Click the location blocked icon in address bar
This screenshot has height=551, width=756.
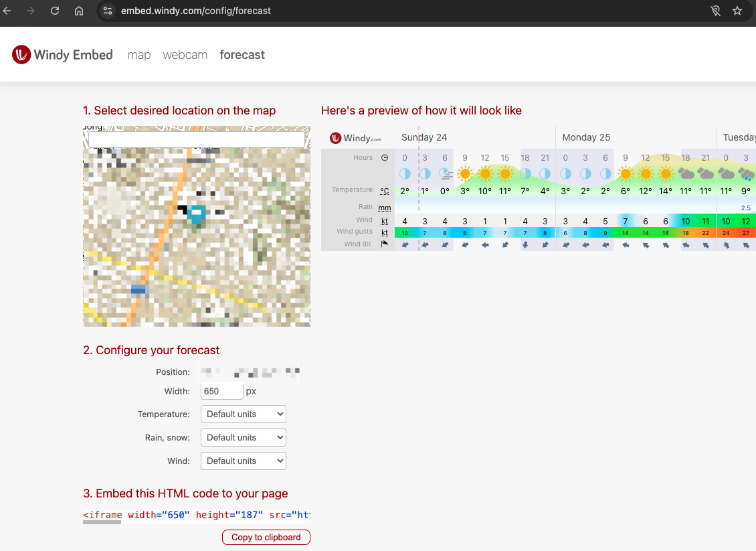(x=715, y=11)
